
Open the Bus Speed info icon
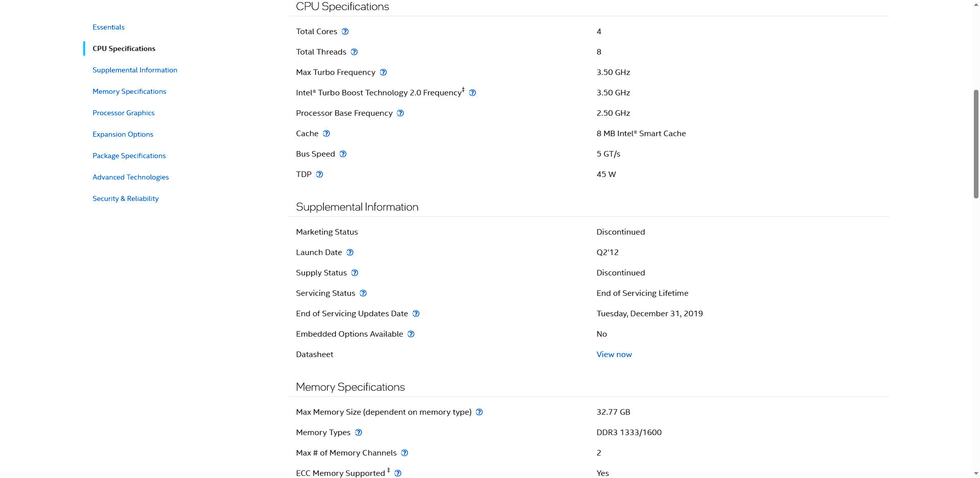(343, 154)
